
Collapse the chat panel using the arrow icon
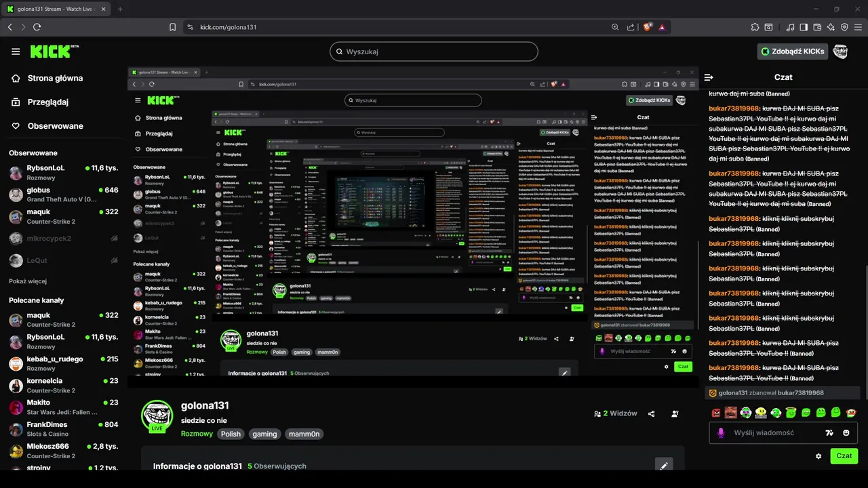(x=709, y=77)
